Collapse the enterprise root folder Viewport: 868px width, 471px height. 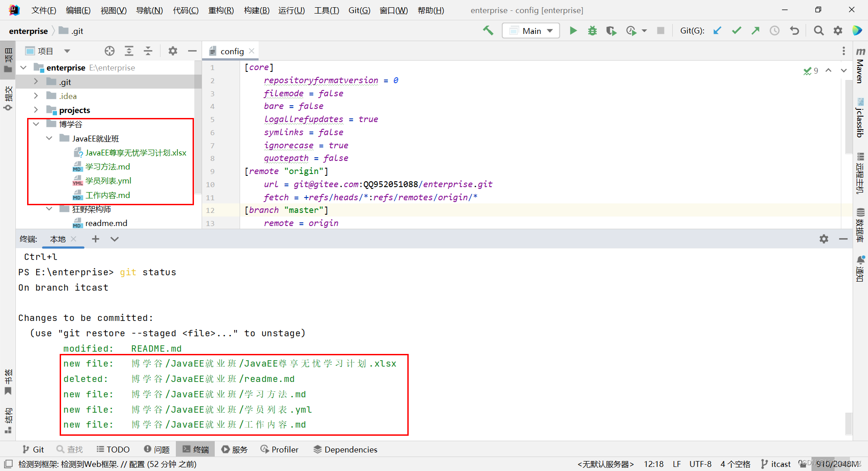coord(24,68)
